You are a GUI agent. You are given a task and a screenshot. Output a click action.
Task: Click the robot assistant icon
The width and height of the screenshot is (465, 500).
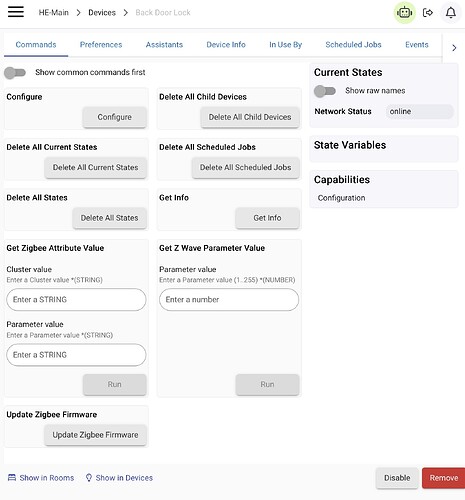404,13
